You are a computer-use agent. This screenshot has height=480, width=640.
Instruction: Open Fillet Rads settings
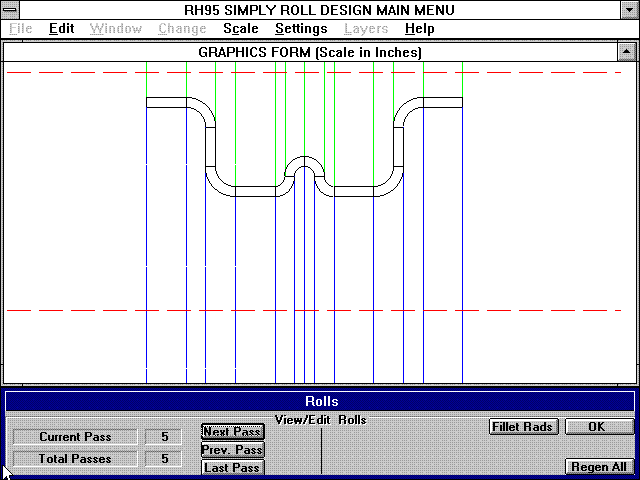[x=523, y=427]
